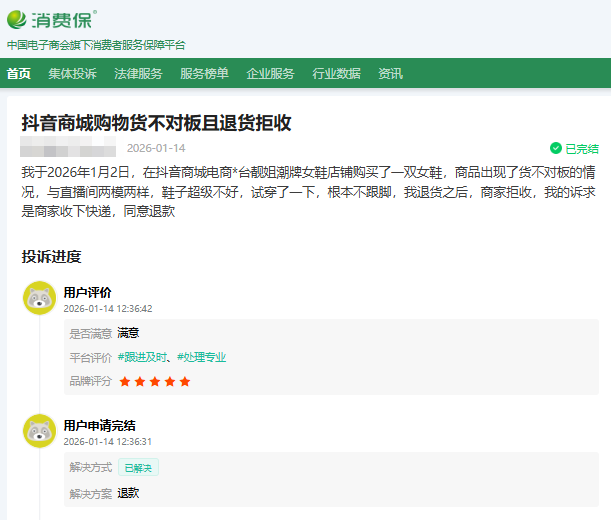Click the 投诉进度 section heading

[x=52, y=257]
